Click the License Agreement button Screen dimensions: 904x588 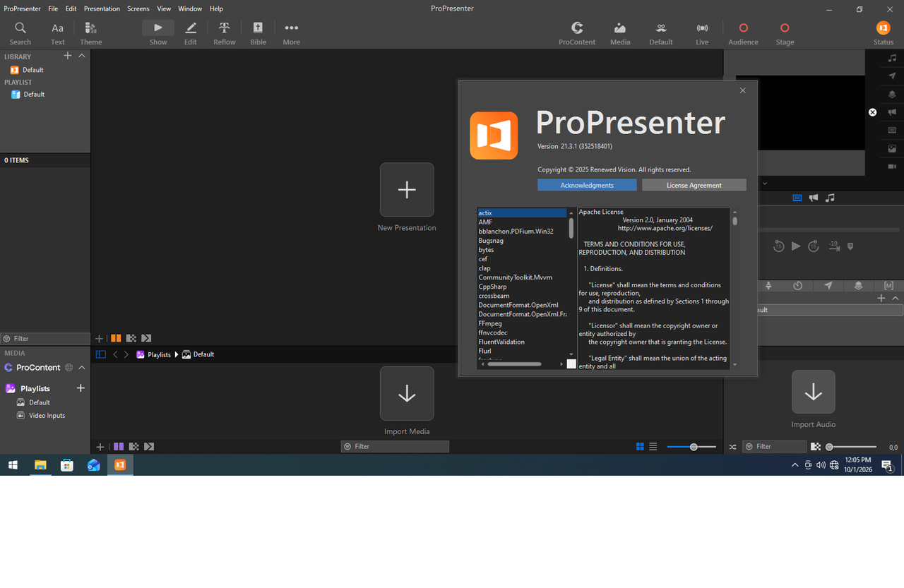[694, 185]
